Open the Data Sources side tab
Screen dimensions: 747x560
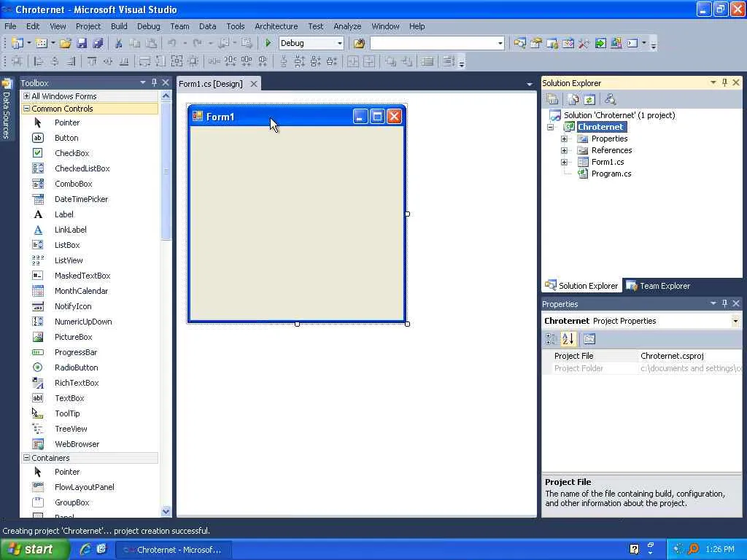[x=6, y=109]
